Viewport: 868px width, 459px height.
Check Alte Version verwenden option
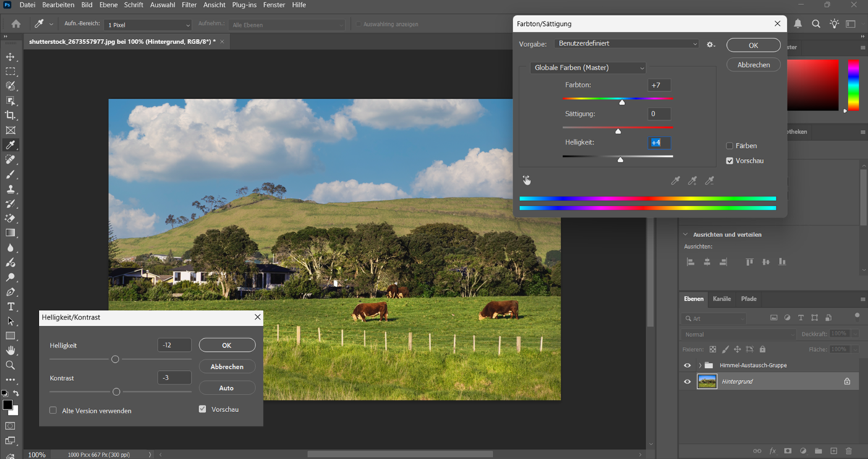pos(53,410)
